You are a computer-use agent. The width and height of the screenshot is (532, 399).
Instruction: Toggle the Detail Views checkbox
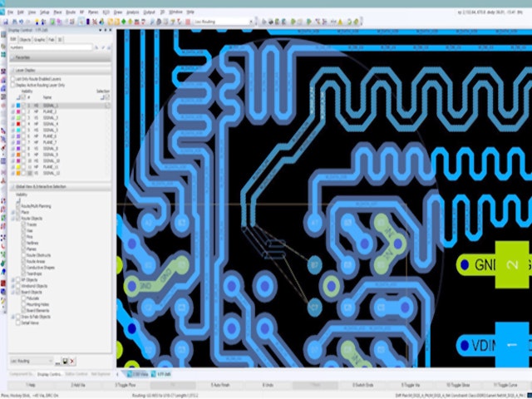click(18, 323)
